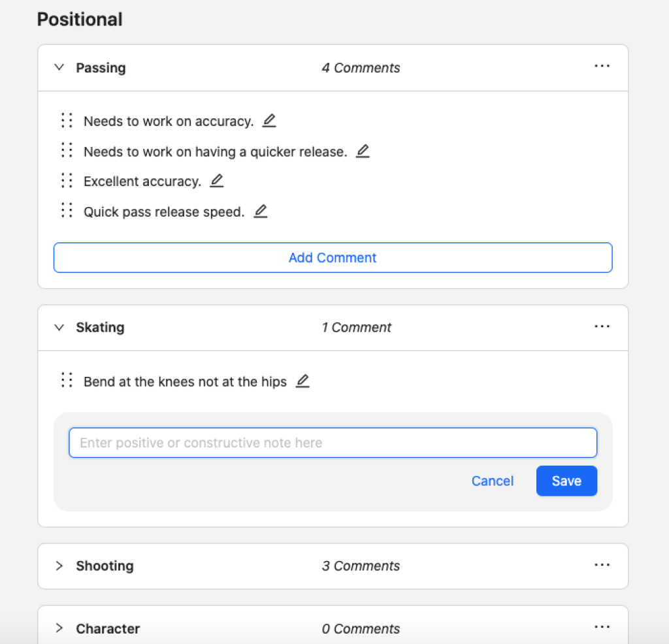
Task: Click drag handle beside 'Excellent accuracy'
Action: 66,181
